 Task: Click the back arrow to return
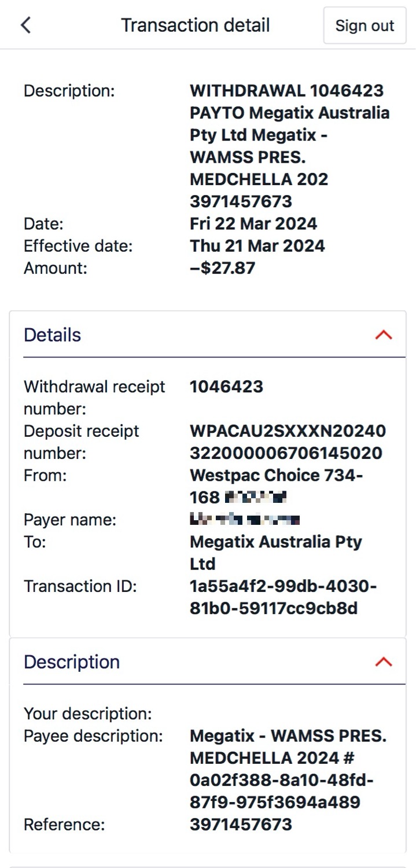pos(24,24)
